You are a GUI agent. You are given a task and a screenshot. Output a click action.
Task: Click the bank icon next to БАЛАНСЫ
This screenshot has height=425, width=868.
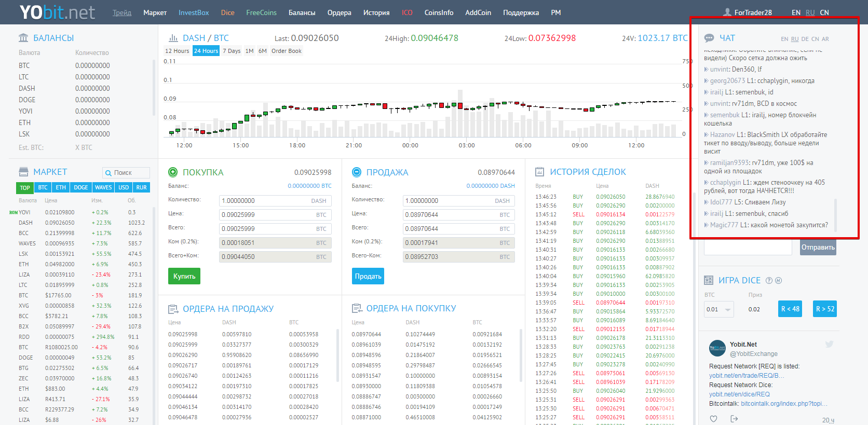[x=23, y=38]
